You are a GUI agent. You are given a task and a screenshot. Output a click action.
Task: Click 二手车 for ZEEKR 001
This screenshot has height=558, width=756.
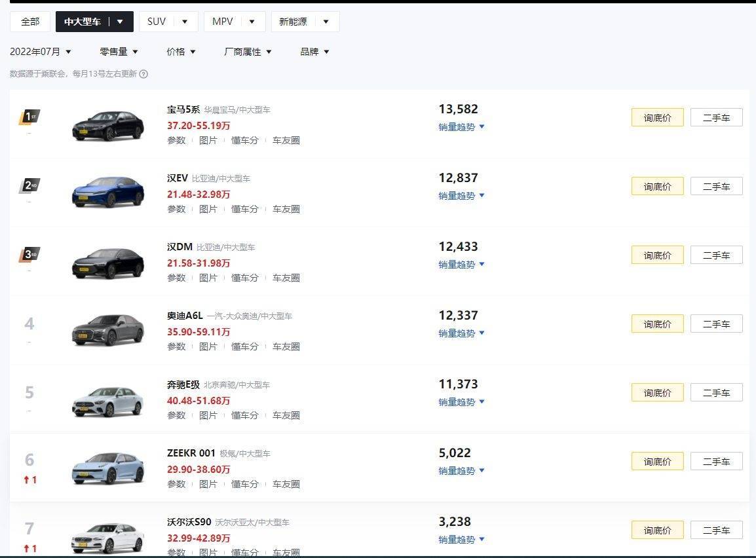(x=717, y=461)
